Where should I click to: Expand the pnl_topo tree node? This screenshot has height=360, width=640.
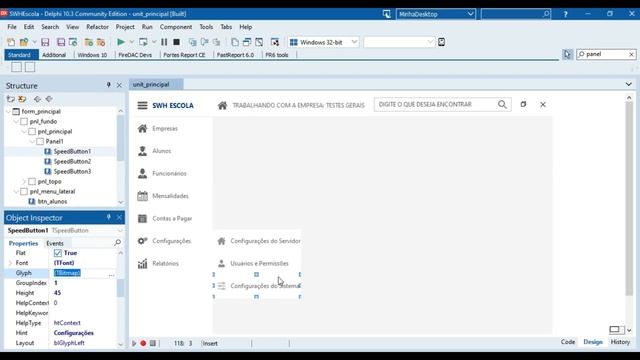(x=24, y=182)
